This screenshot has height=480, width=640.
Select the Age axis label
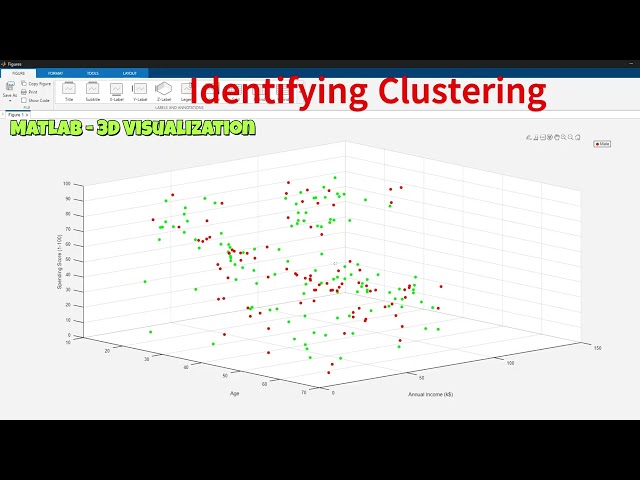(x=234, y=393)
